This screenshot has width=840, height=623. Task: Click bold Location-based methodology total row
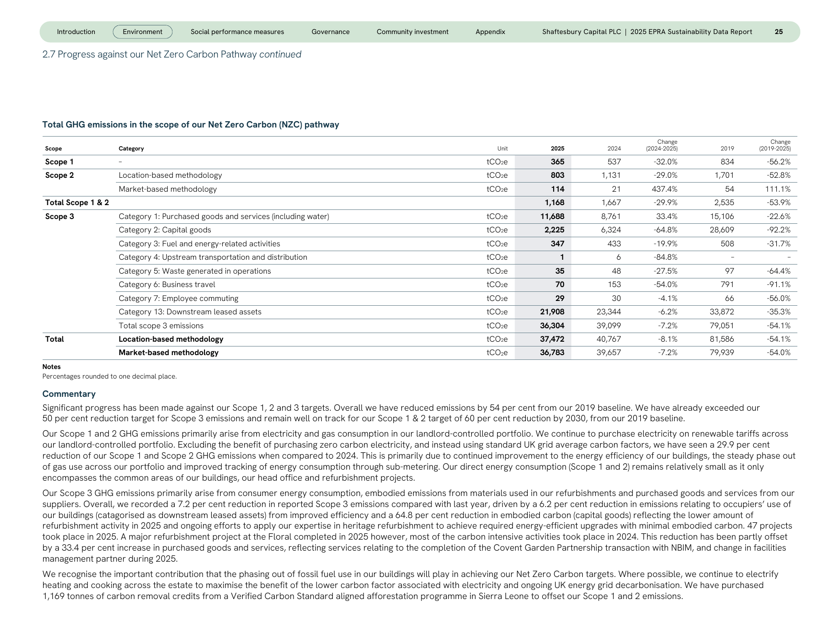point(171,339)
